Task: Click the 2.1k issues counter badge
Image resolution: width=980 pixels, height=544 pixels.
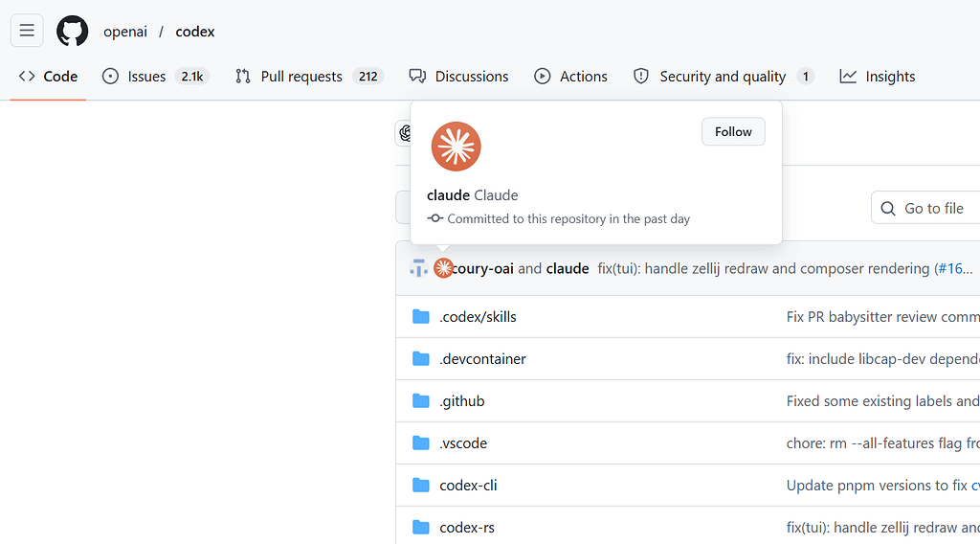Action: 191,77
